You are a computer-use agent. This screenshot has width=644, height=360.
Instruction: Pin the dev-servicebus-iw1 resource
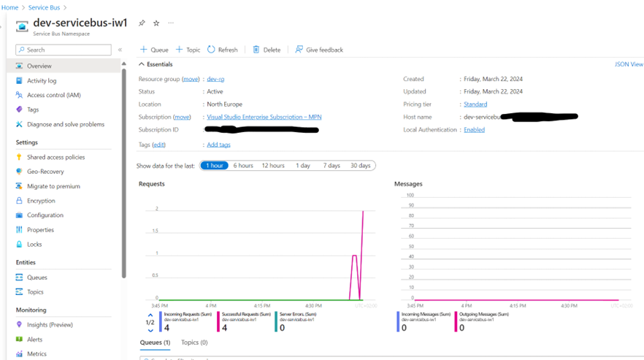tap(142, 23)
